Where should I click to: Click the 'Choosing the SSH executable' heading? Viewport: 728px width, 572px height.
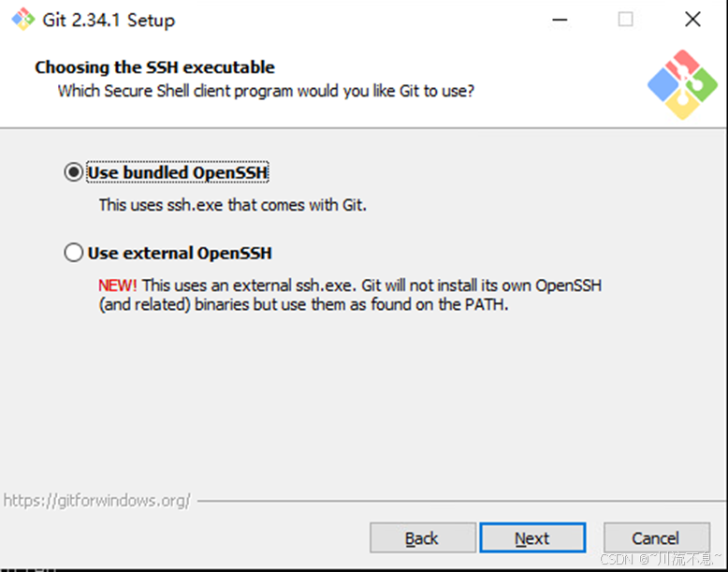(x=154, y=67)
